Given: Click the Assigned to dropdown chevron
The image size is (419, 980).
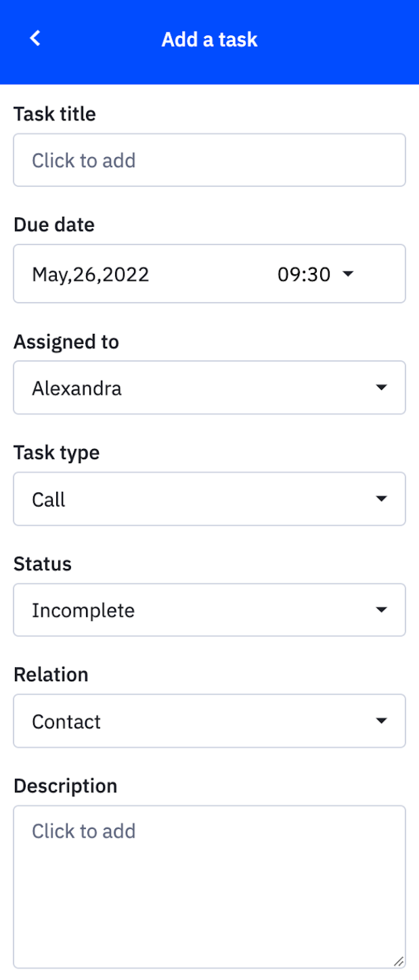Looking at the screenshot, I should [x=381, y=387].
